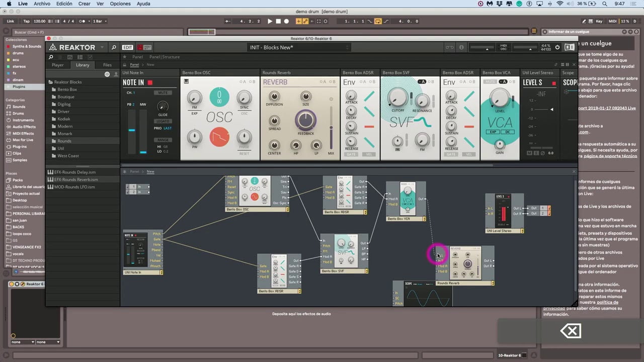Click the Reaktor audio engine power icon

click(557, 47)
